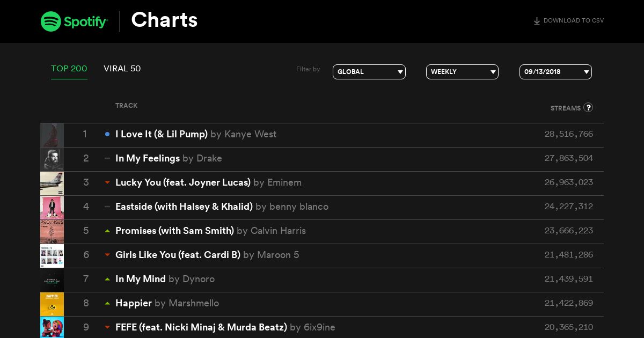Click the green up arrow beside Promises

tap(107, 231)
